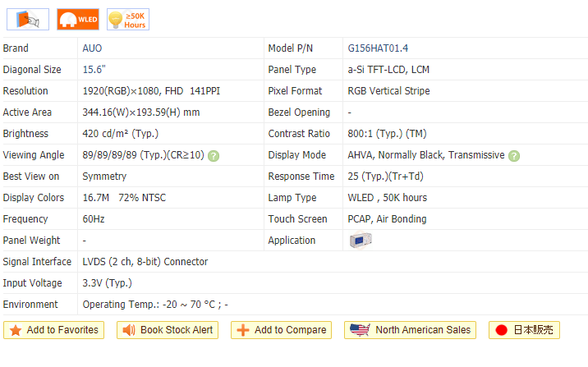Open the 日本販売 sales button
Screen dimensions: 588x367
point(534,330)
